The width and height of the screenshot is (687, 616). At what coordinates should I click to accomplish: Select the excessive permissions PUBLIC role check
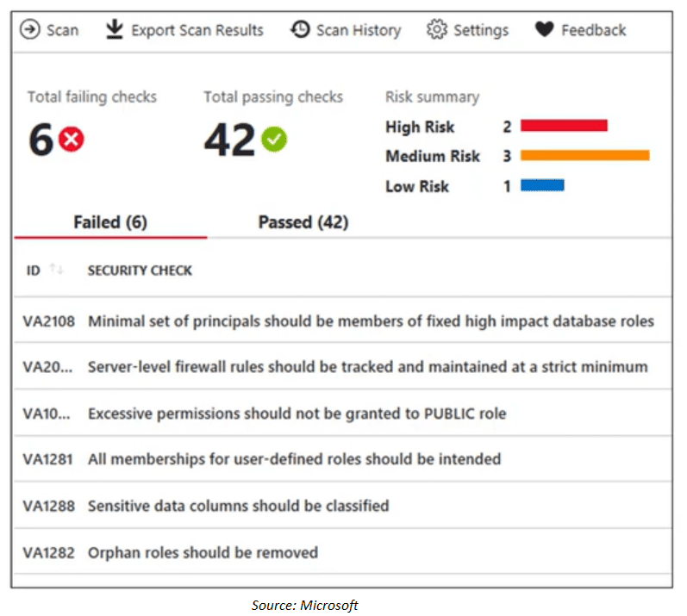297,414
